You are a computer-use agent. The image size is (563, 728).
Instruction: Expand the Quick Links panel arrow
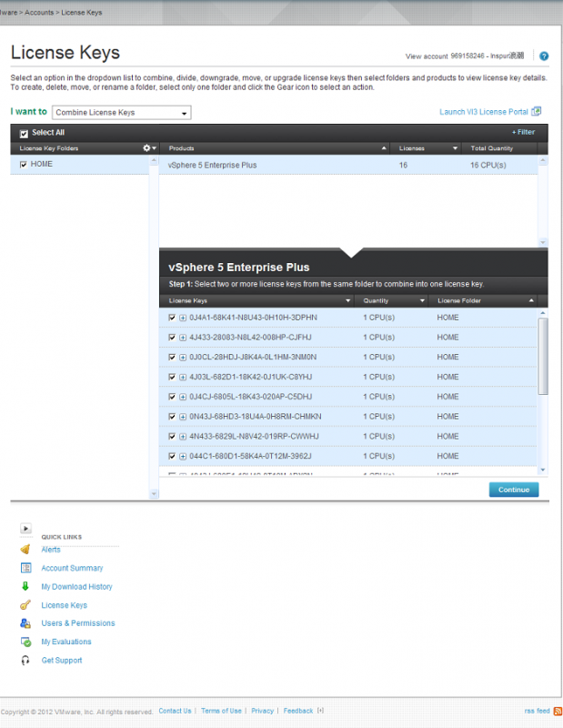click(25, 528)
